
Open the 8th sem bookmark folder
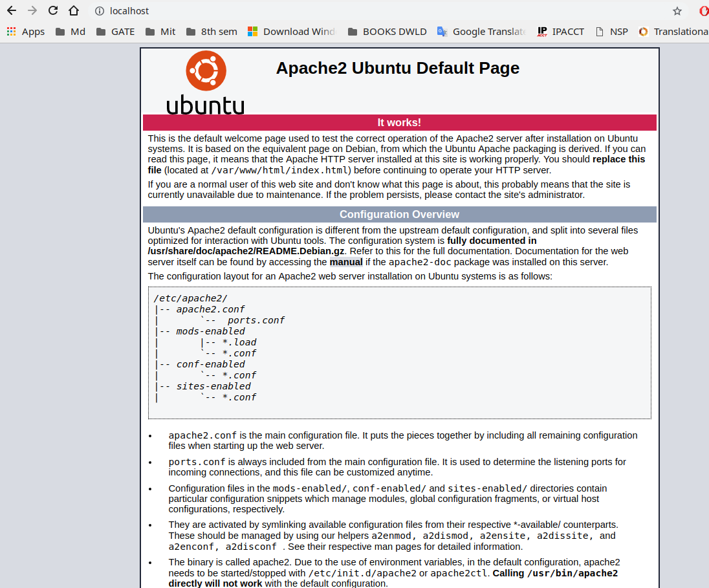[212, 32]
